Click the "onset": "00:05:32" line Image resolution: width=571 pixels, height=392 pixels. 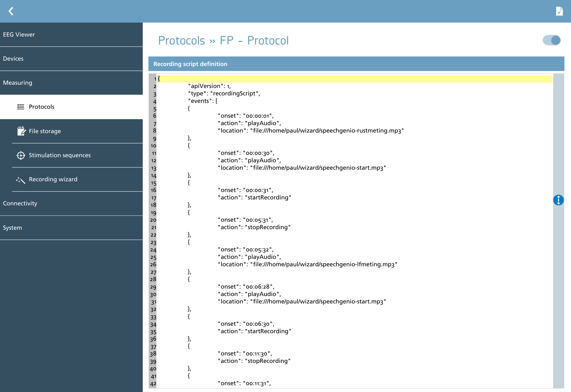pyautogui.click(x=246, y=249)
